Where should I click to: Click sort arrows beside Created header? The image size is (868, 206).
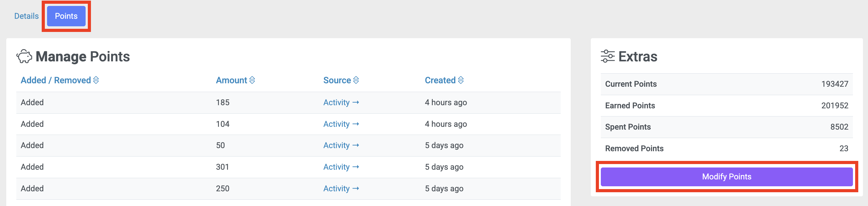(x=461, y=80)
